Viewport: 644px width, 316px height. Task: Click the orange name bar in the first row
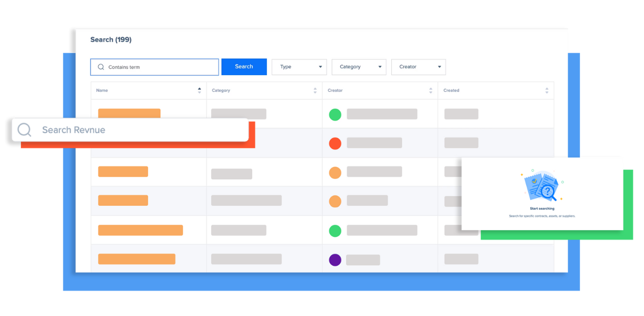(x=129, y=113)
